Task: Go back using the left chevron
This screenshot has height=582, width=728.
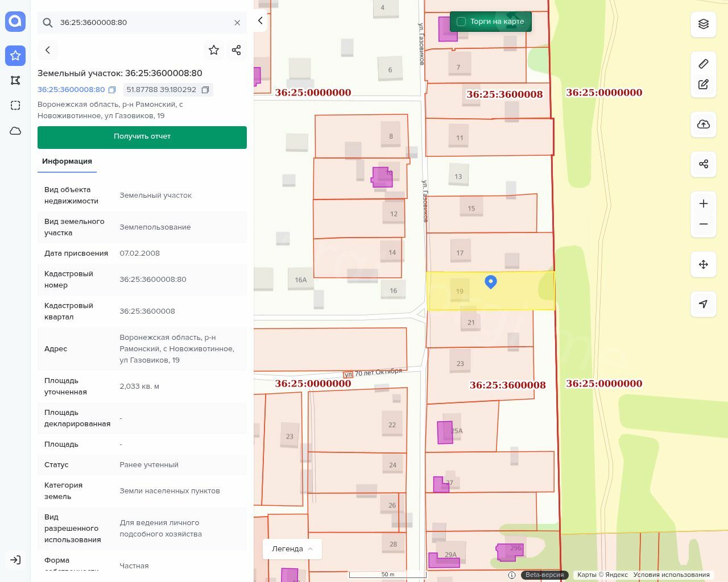Action: tap(48, 50)
